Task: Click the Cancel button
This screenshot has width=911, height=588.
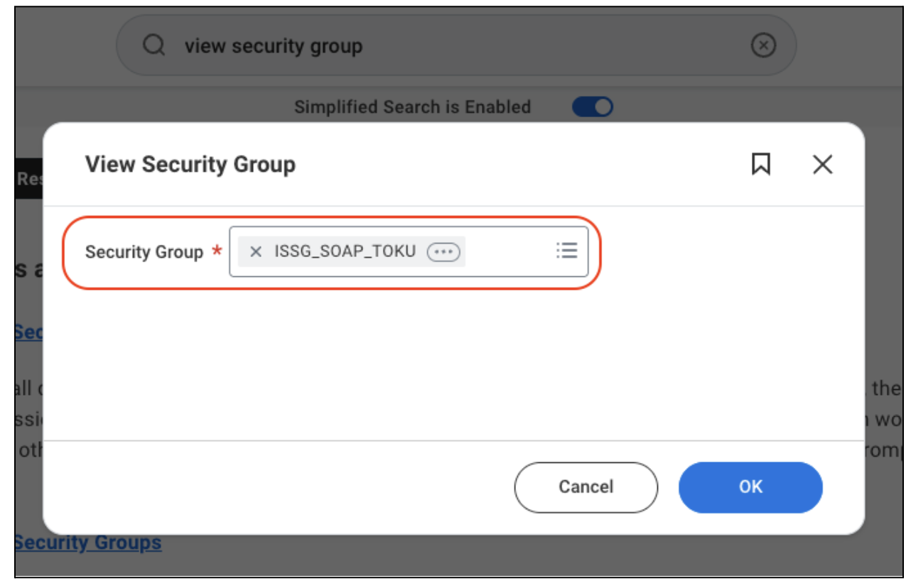Action: [586, 487]
